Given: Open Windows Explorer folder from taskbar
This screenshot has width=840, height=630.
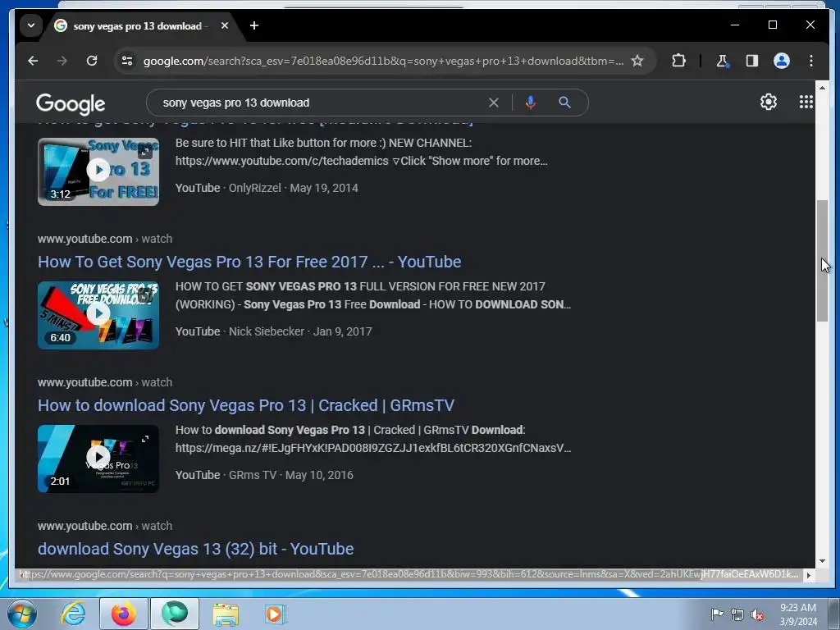Looking at the screenshot, I should [226, 614].
